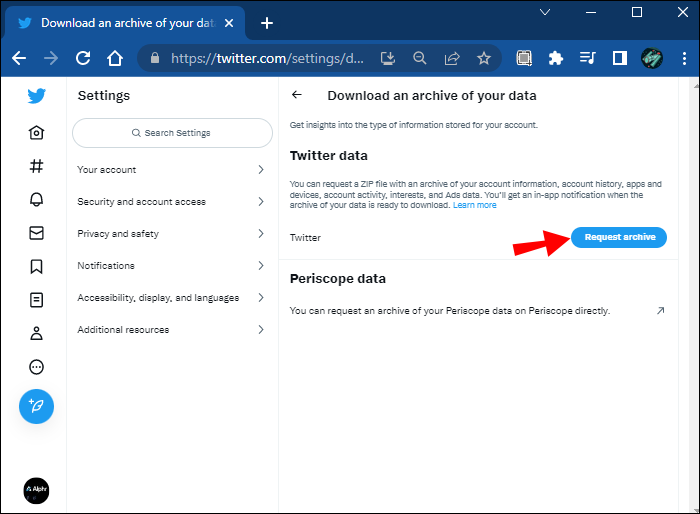
Task: Go to Twitter Home via house icon
Action: (37, 133)
